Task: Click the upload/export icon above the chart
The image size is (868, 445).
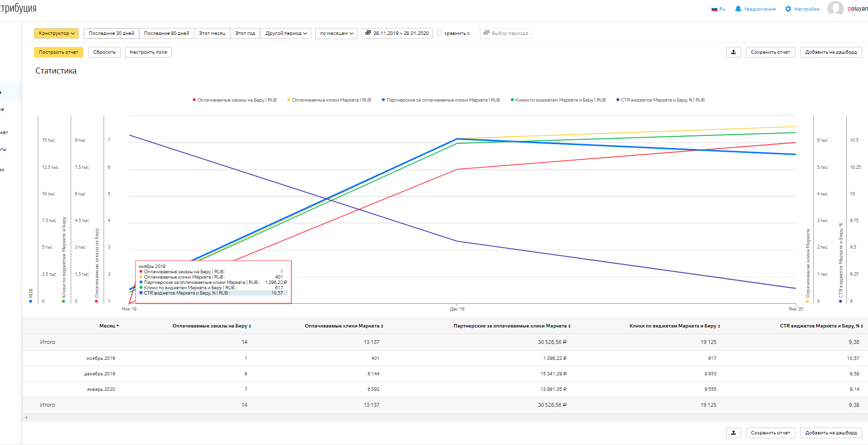Action: tap(733, 52)
